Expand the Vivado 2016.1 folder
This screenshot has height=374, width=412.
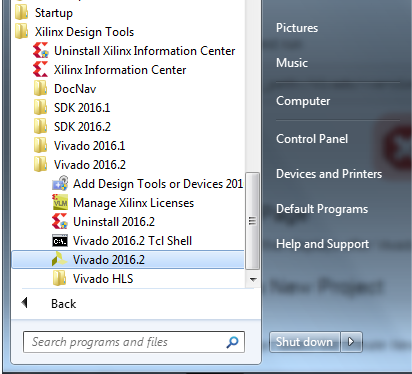point(89,146)
